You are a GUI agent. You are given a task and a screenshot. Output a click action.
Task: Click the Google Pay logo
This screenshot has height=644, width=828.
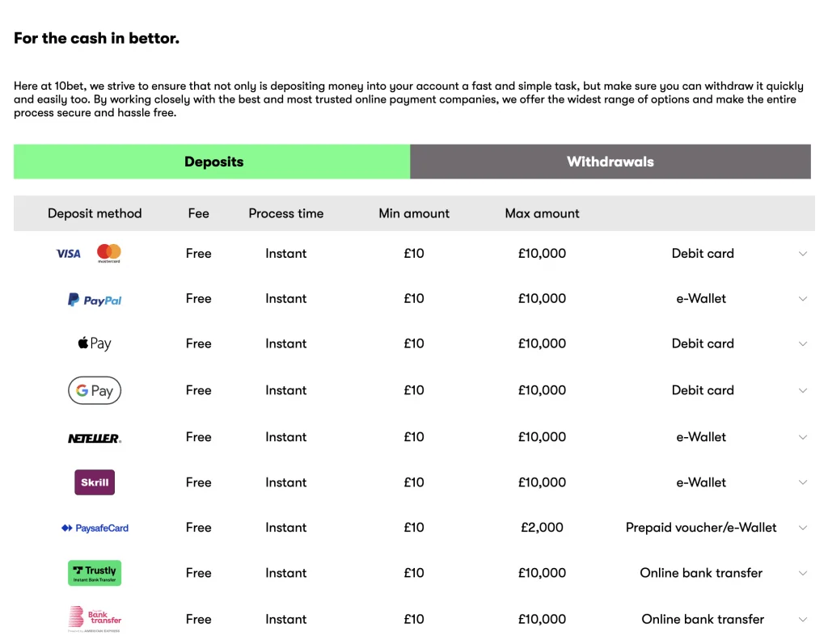[94, 390]
